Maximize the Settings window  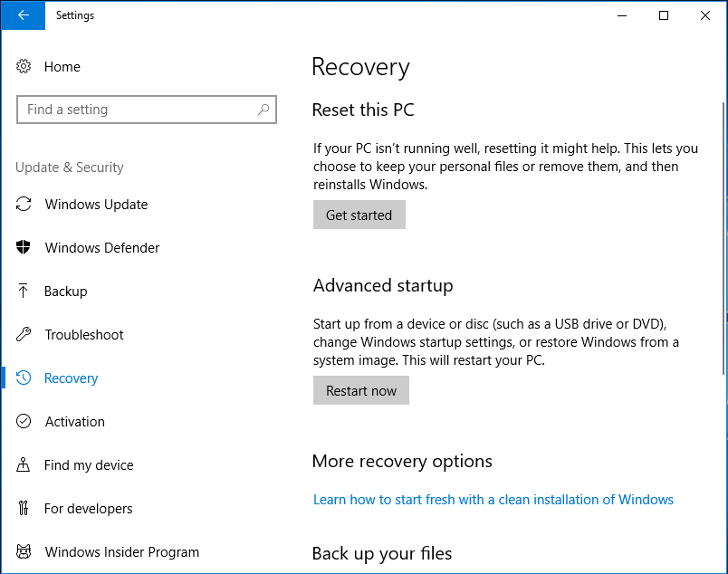click(x=664, y=15)
